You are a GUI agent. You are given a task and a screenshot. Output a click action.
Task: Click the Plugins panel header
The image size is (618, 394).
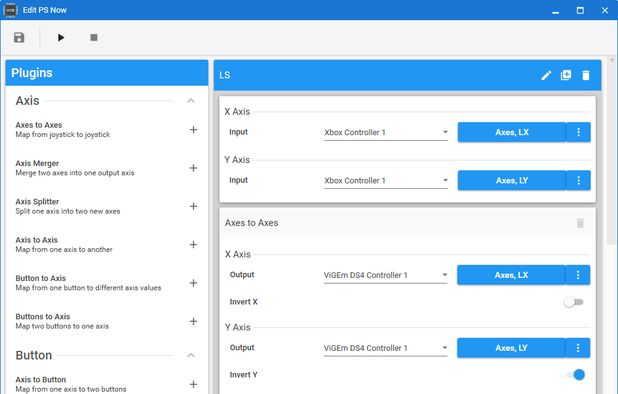(x=107, y=73)
